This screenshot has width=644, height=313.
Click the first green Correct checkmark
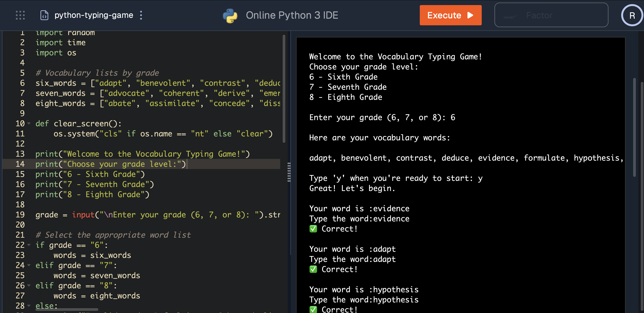click(313, 229)
